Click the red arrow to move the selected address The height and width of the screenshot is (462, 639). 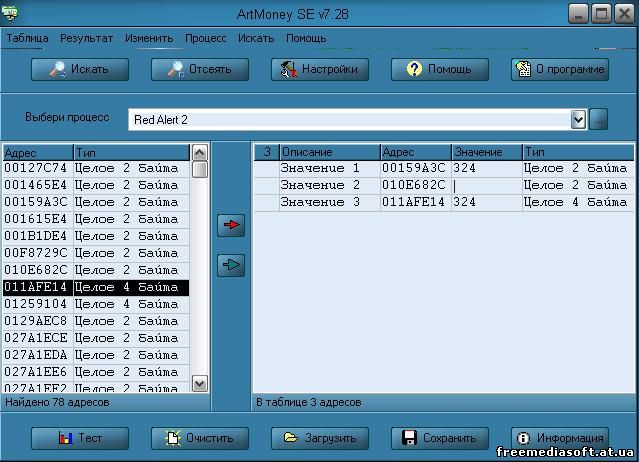pyautogui.click(x=231, y=225)
